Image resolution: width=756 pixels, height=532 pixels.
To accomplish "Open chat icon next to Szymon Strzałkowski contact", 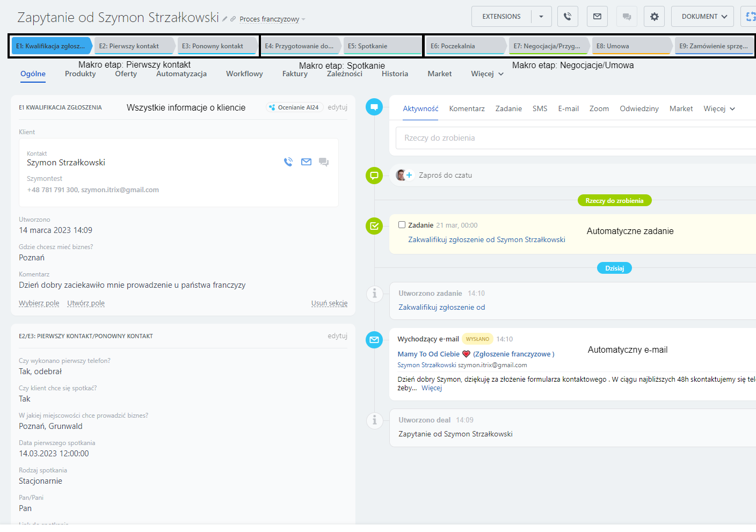I will pos(324,162).
